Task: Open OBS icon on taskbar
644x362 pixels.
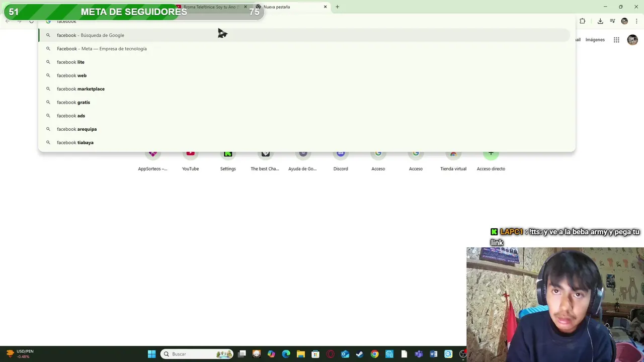Action: pos(463,354)
